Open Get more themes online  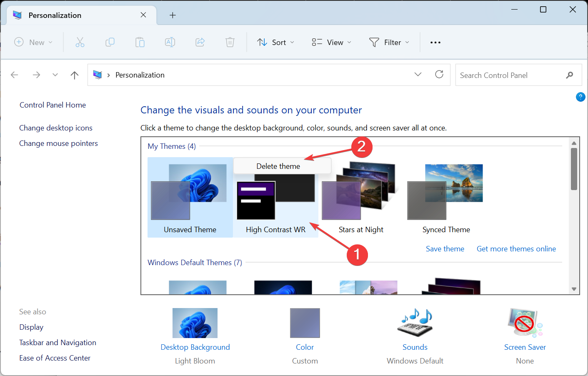tap(516, 248)
